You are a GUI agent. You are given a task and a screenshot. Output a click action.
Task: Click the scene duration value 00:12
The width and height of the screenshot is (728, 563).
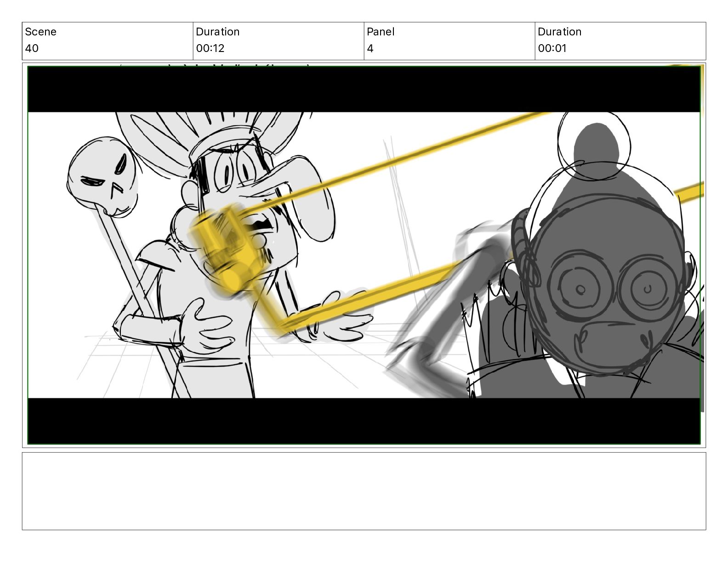(x=210, y=48)
